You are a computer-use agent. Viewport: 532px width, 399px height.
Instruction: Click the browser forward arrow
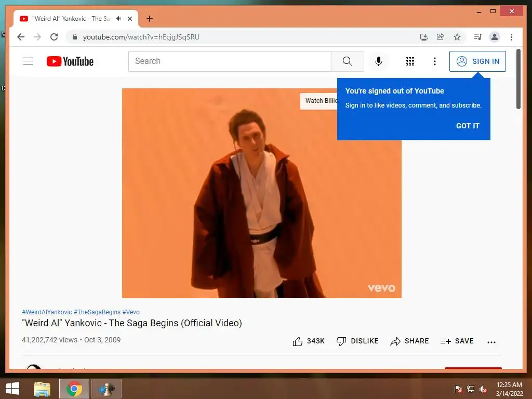point(37,37)
